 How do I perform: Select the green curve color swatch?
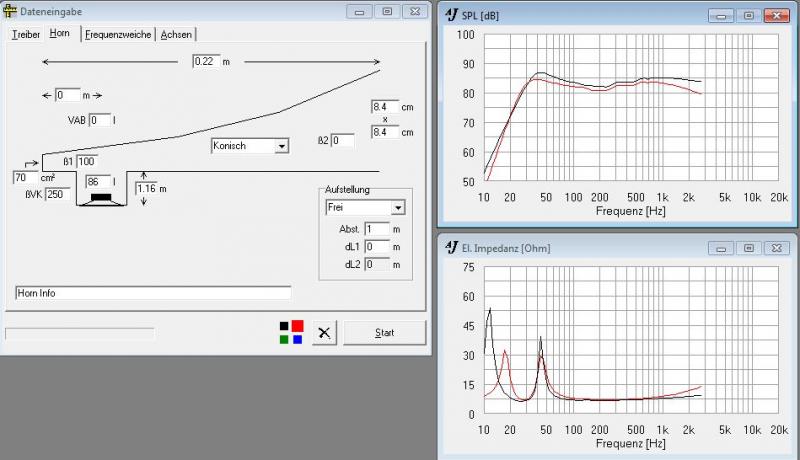pyautogui.click(x=284, y=339)
